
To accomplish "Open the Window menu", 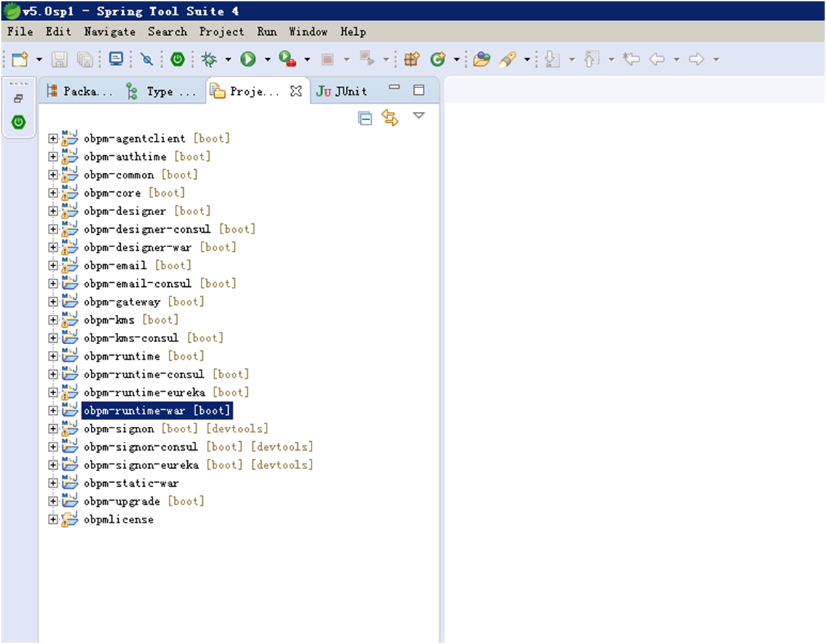I will click(x=308, y=31).
